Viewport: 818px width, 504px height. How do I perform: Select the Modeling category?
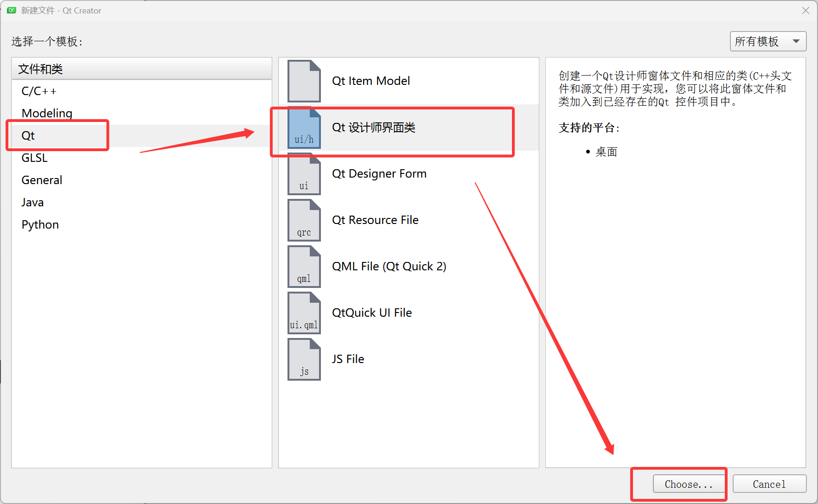(x=141, y=113)
